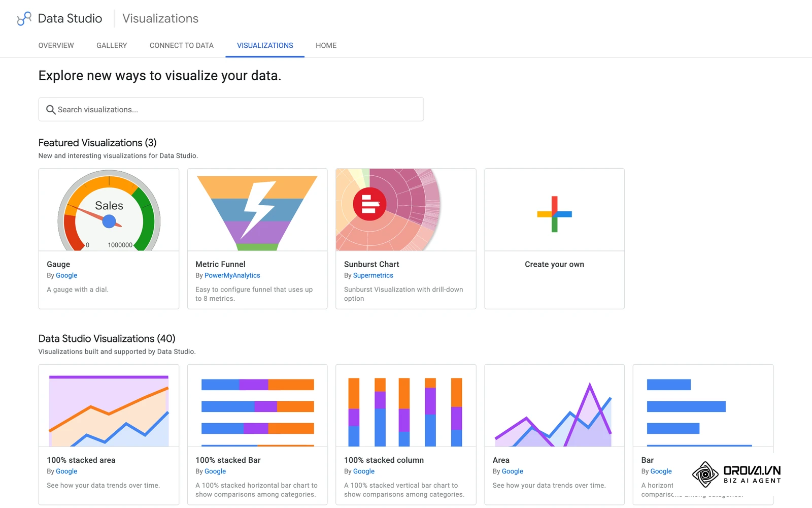Open Google link under 100% stacked Bar
This screenshot has width=812, height=508.
click(215, 471)
